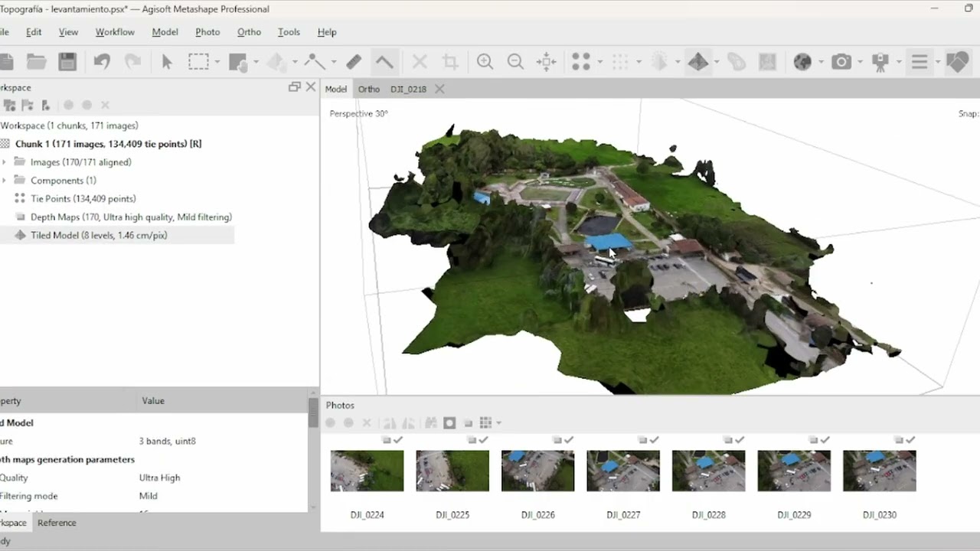This screenshot has width=980, height=551.
Task: Switch to the Reference pane tab
Action: pos(57,523)
